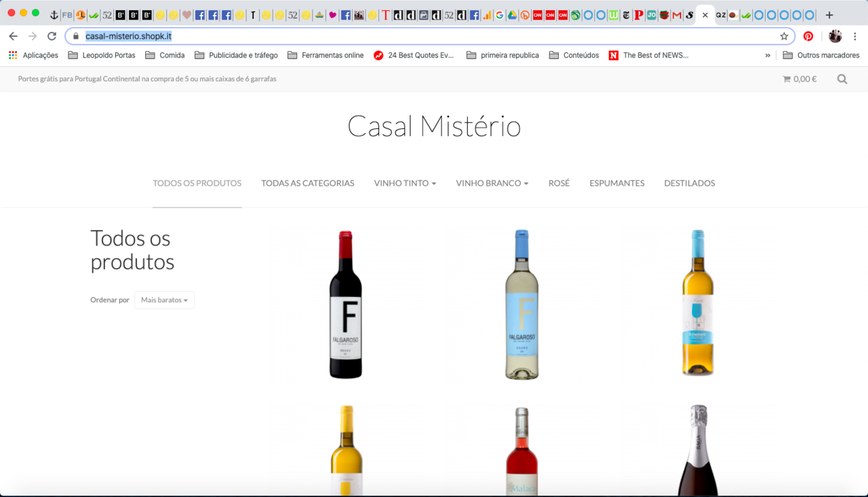Open the Conteúdos bookmark folder
This screenshot has width=868, height=497.
(574, 56)
